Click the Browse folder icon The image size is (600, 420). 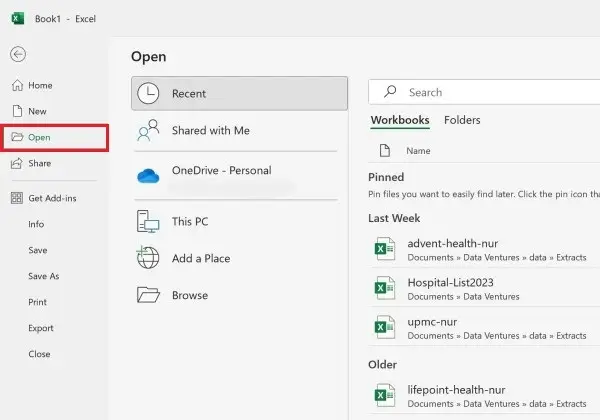click(x=148, y=295)
